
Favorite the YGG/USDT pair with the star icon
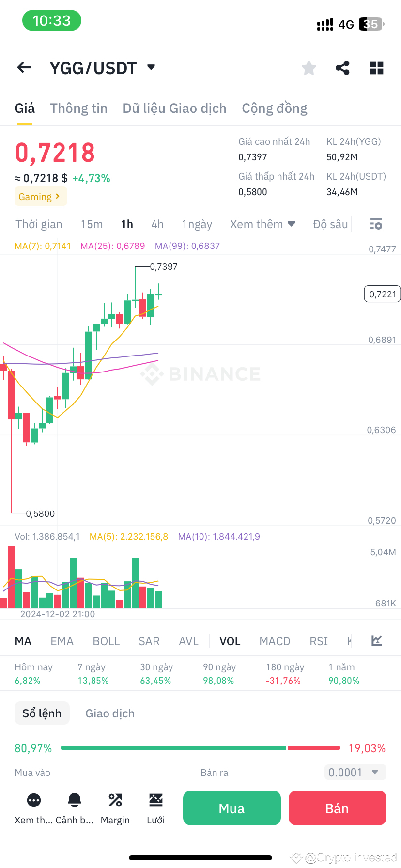tap(308, 68)
